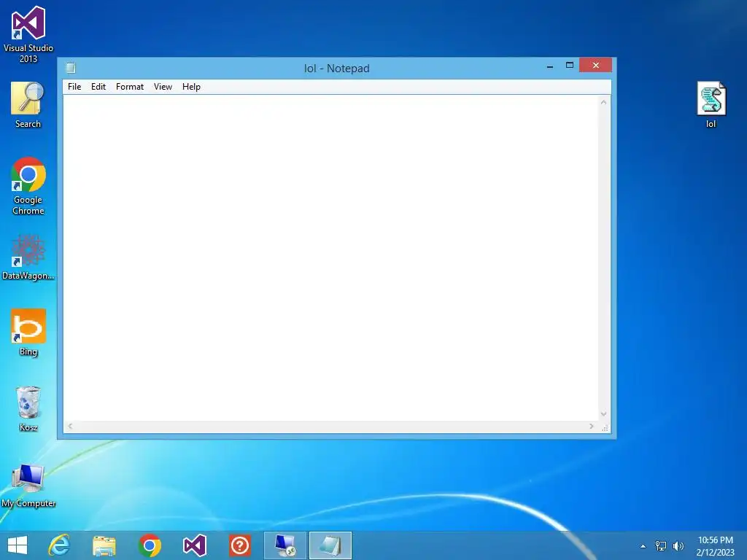Select the Bing desktop shortcut
Image resolution: width=747 pixels, height=560 pixels.
pyautogui.click(x=28, y=332)
